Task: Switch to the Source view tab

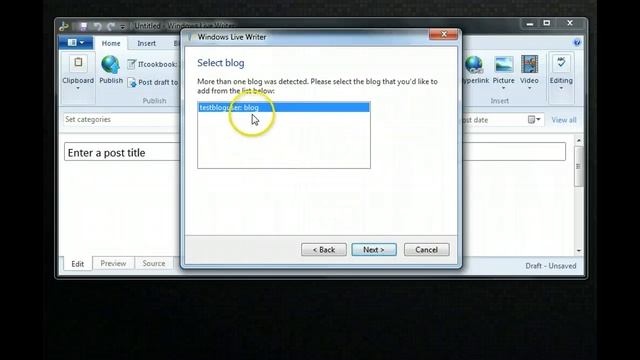Action: [154, 264]
